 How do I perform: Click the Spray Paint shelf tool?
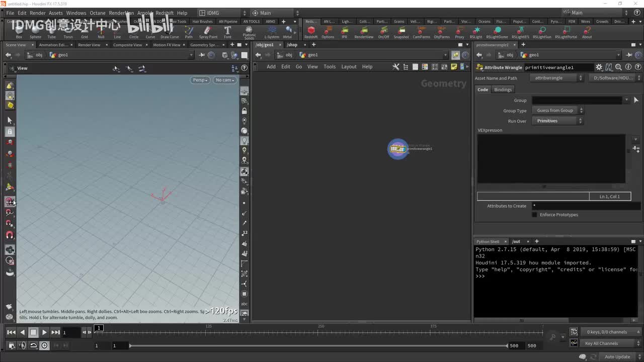(x=208, y=31)
